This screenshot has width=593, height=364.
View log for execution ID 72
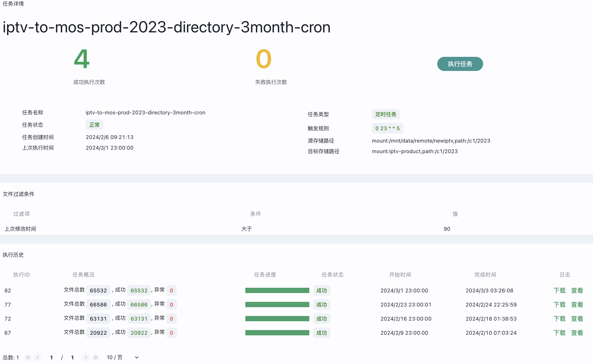click(x=577, y=319)
